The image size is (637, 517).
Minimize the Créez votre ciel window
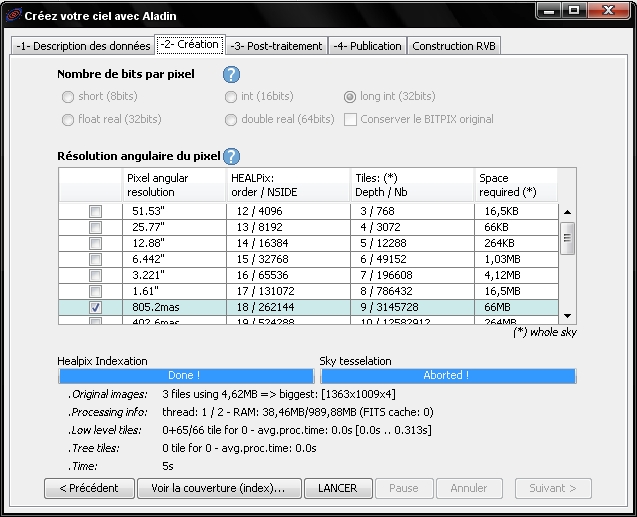(549, 11)
